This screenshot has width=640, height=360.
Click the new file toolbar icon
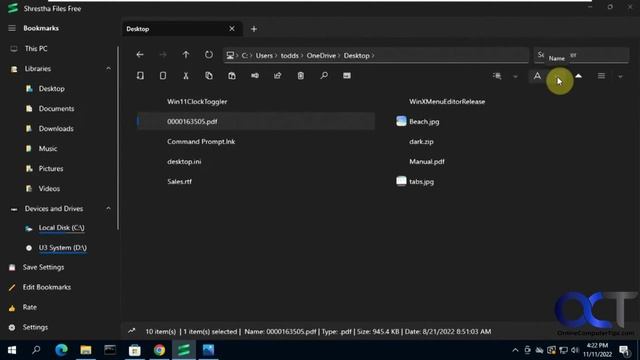click(163, 76)
